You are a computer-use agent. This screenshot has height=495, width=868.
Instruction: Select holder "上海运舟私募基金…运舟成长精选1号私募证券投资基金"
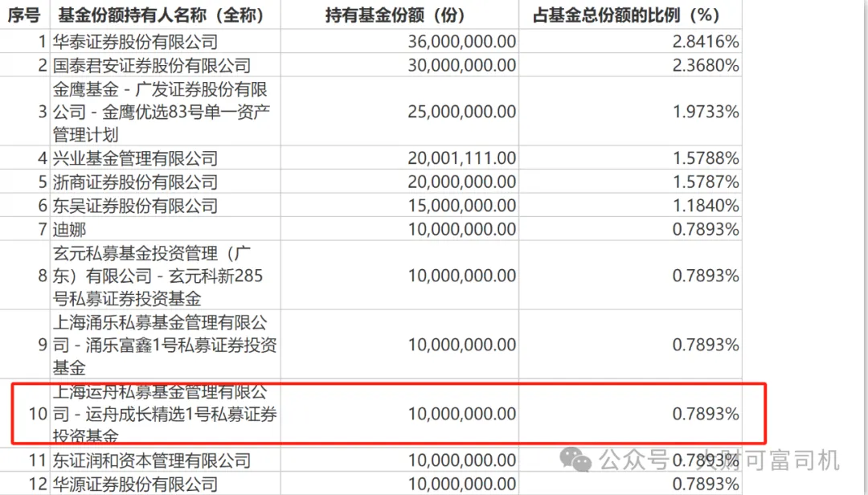click(x=165, y=414)
